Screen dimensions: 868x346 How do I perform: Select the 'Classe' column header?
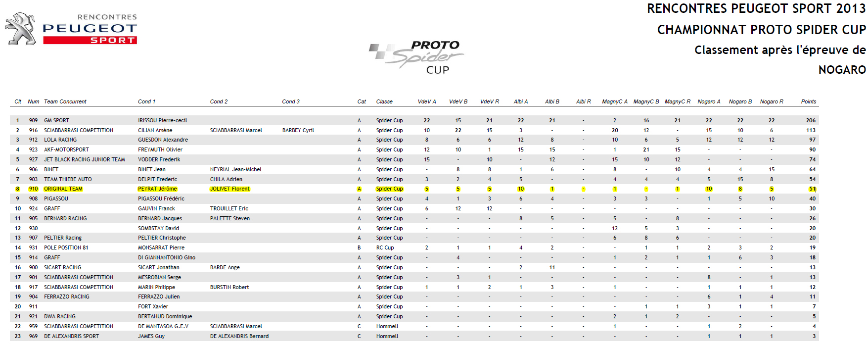click(384, 101)
